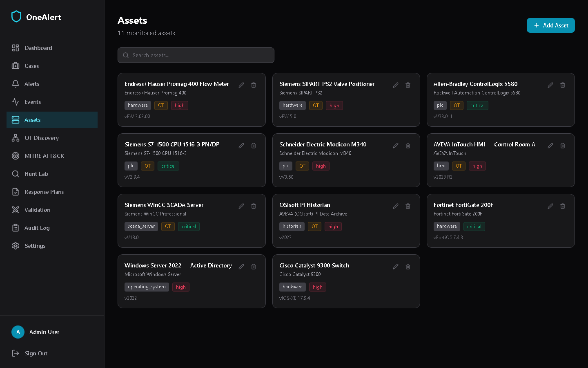This screenshot has width=588, height=368.
Task: Delete the Siemens S7-1500 CPU 1516-3 PN/DP asset
Action: [254, 146]
